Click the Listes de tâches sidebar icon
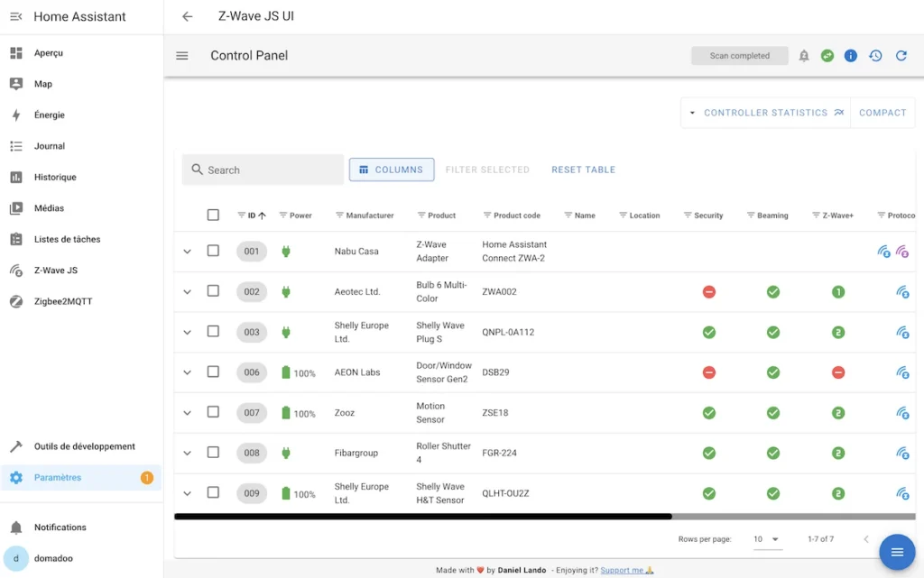924x578 pixels. [x=16, y=240]
